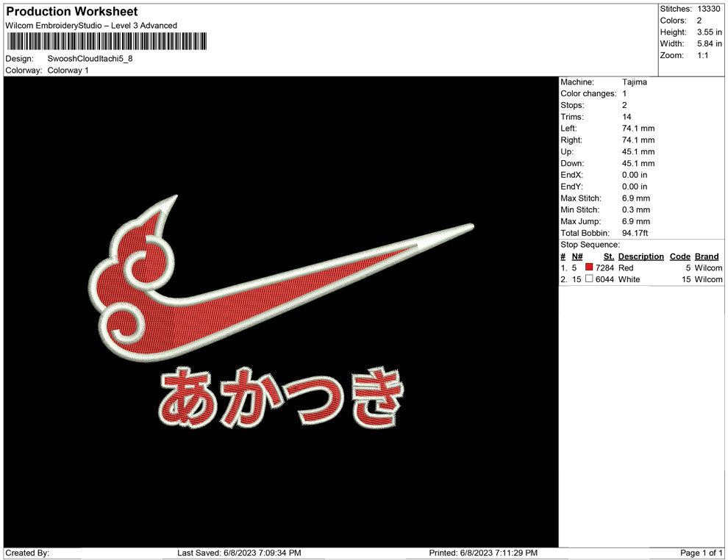Click the Japanese text in the design preview
The width and height of the screenshot is (728, 560).
(x=281, y=399)
